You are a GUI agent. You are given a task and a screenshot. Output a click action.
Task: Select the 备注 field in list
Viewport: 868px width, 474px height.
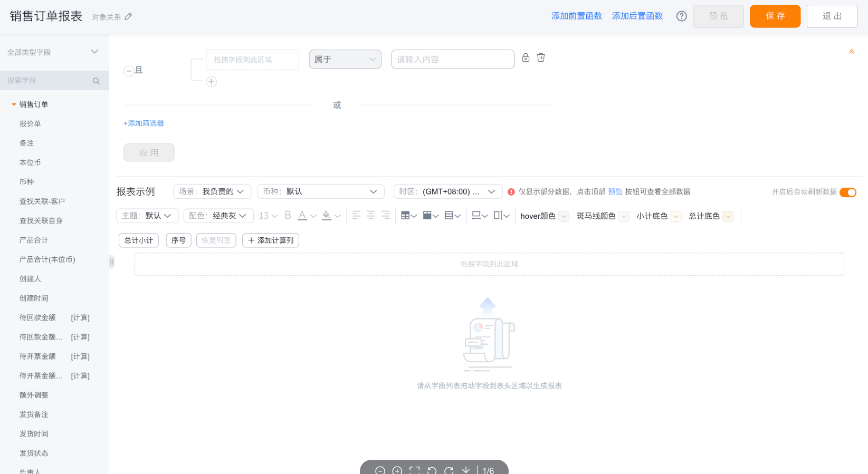(x=26, y=143)
